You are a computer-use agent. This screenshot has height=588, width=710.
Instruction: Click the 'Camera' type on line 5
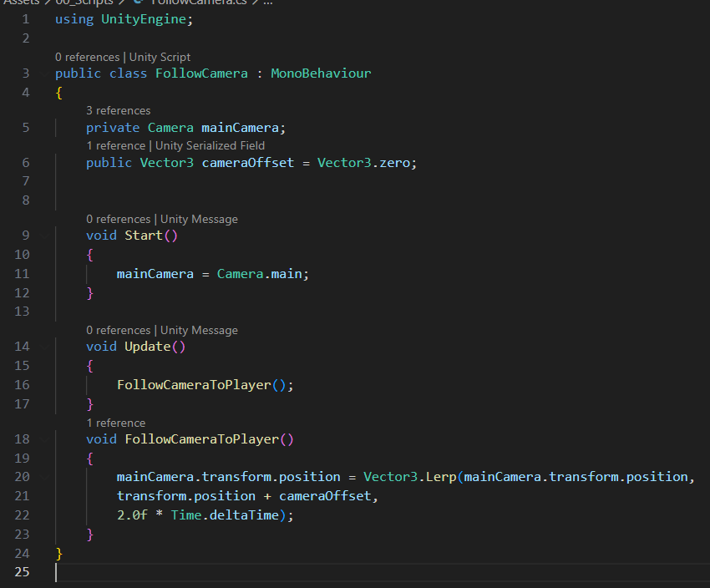(170, 128)
